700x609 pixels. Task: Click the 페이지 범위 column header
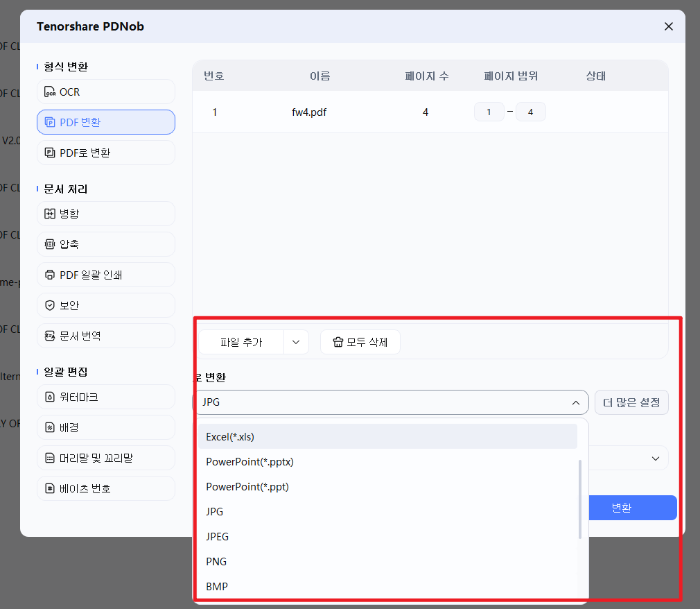pyautogui.click(x=511, y=76)
